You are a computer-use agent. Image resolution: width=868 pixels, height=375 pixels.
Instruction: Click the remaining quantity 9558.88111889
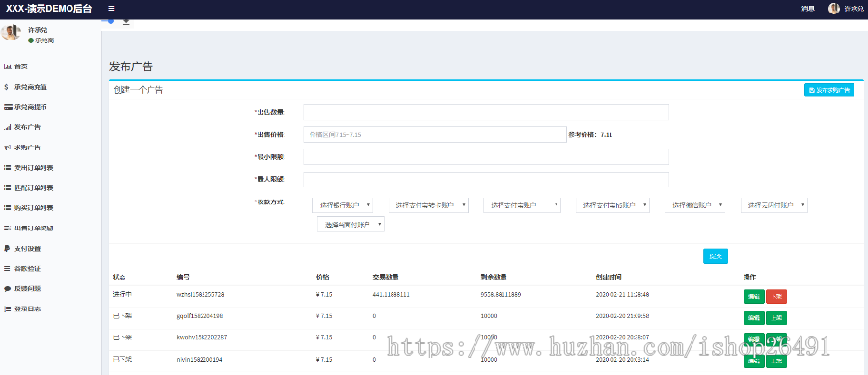501,294
